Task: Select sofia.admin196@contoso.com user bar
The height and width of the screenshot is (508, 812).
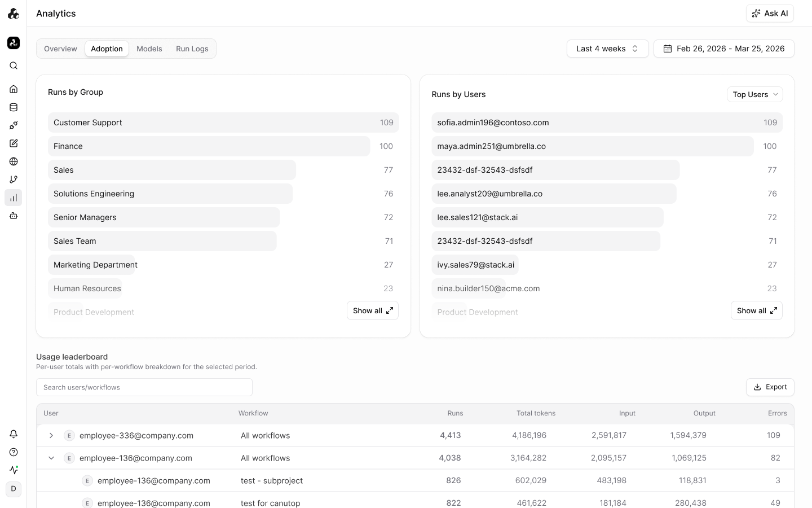Action: 607,122
